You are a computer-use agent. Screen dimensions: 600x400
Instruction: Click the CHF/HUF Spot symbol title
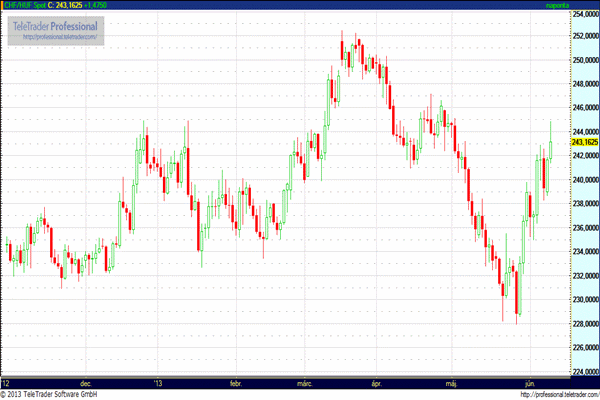point(24,5)
